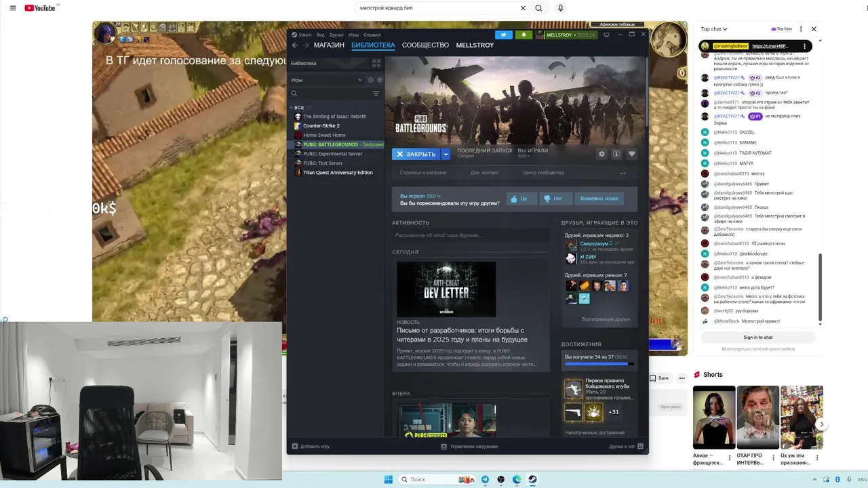Open the Игры menu in menu bar
868x488 pixels.
pos(353,35)
